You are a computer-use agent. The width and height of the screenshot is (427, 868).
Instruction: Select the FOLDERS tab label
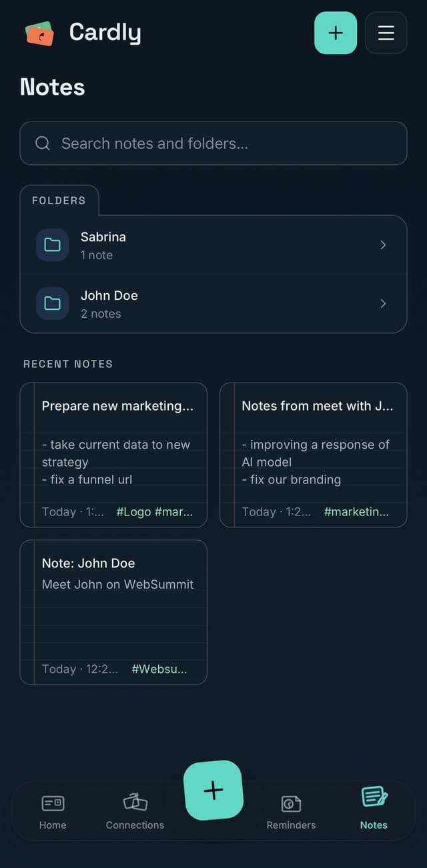click(59, 200)
